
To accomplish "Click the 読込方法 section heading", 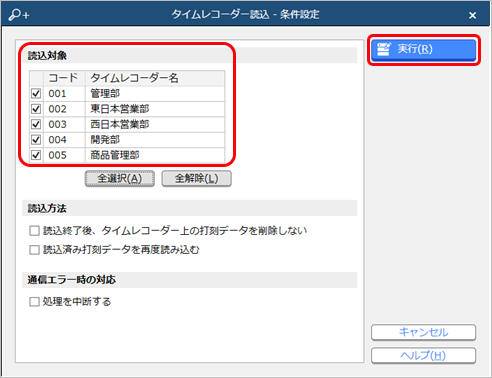I will coord(47,208).
